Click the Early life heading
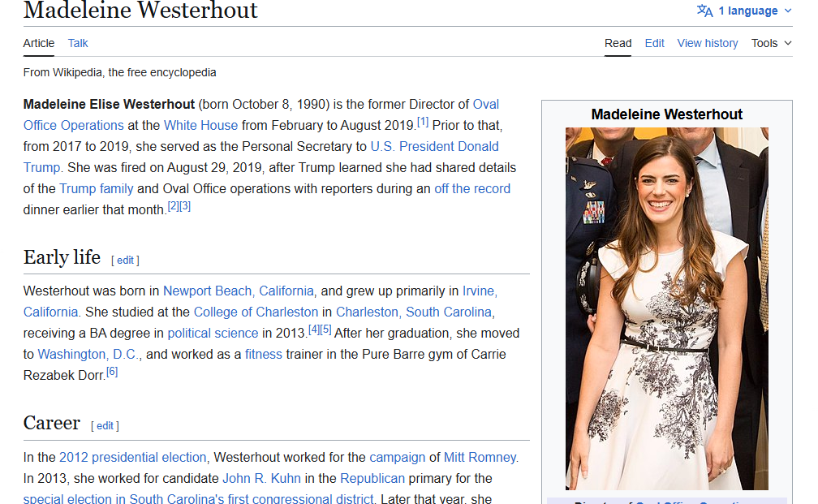Screen dimensions: 818x504 pos(62,257)
